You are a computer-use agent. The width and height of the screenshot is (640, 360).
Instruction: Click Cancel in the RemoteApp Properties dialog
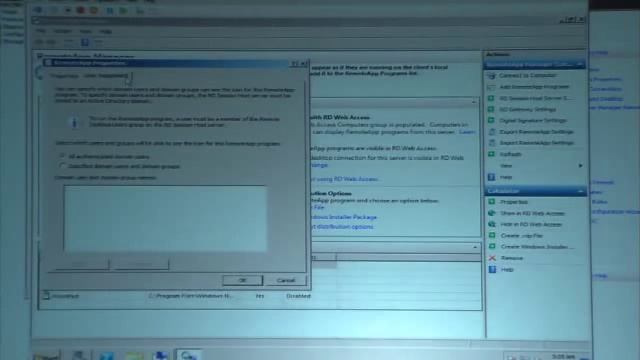coord(285,280)
